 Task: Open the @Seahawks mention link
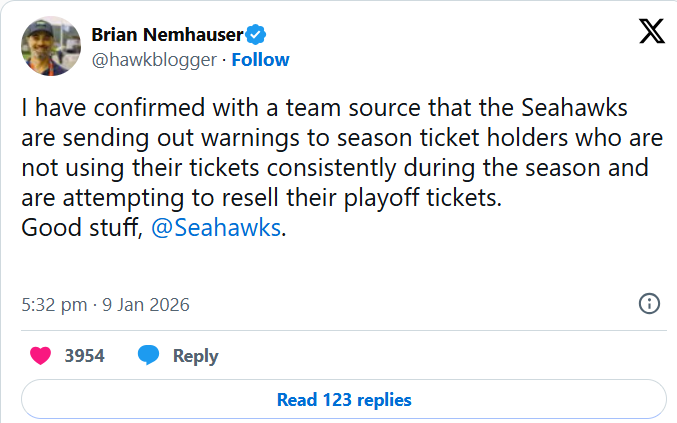click(x=215, y=228)
